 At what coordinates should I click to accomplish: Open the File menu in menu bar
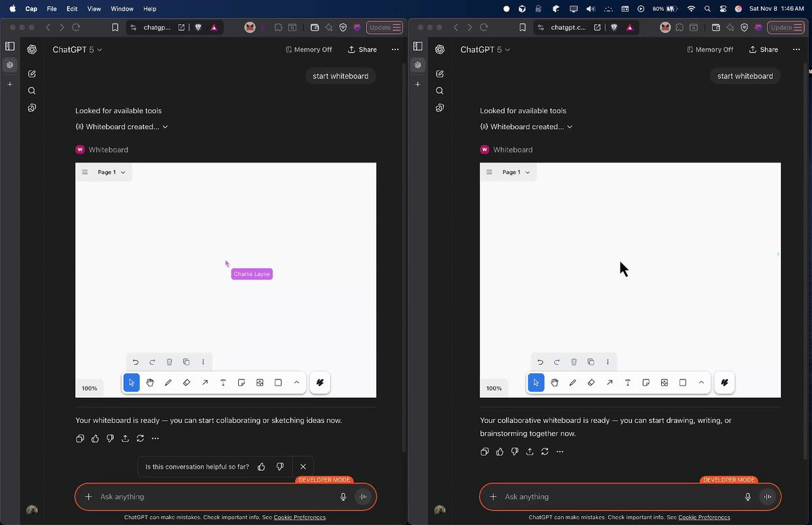[x=51, y=9]
